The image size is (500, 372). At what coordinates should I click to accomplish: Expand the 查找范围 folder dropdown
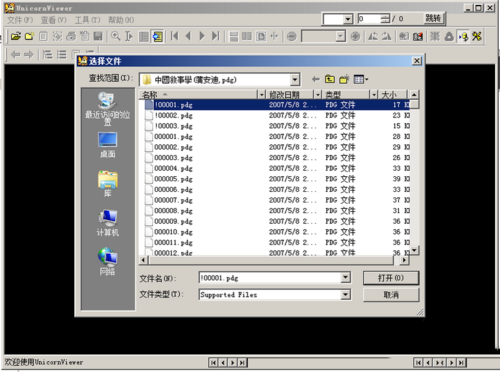295,80
